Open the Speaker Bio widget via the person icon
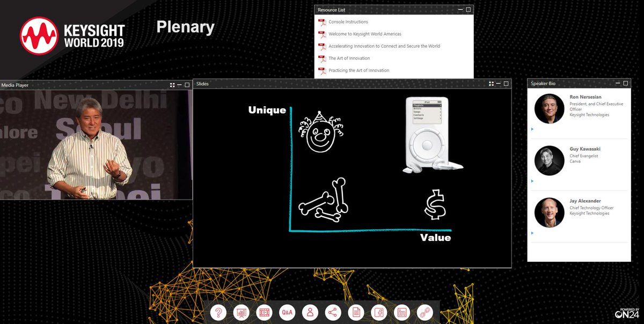Viewport: 644px width, 324px height. point(310,312)
